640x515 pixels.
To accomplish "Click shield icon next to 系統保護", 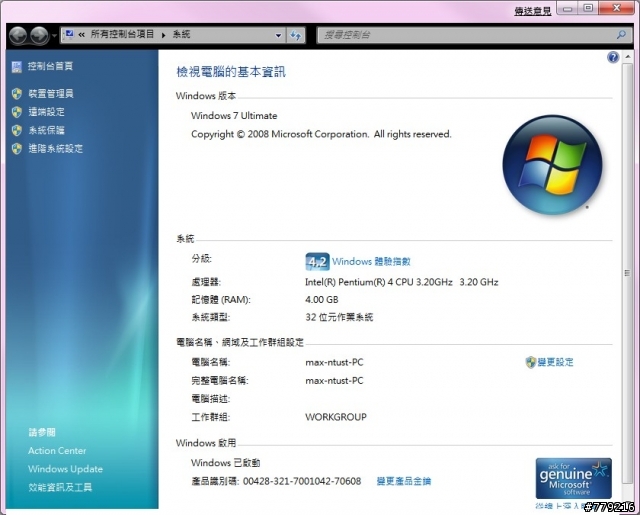I will [17, 131].
